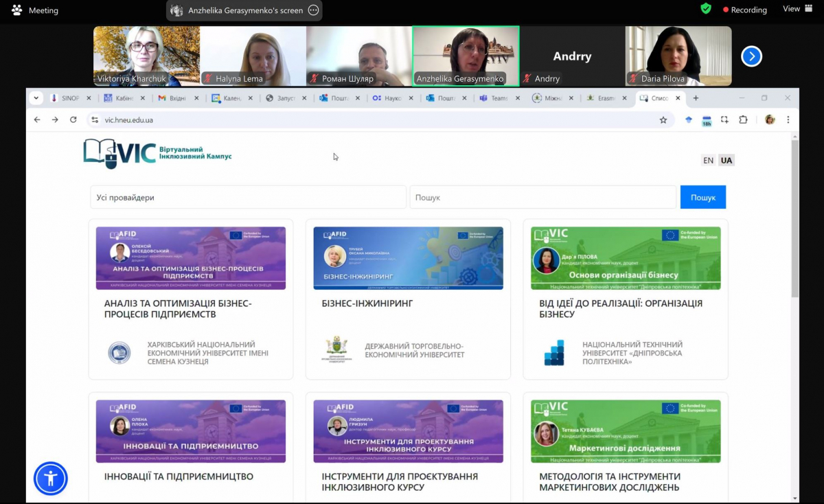Screen dimensions: 824x504
Task: Click the page vertical scrollbar
Action: 795,218
